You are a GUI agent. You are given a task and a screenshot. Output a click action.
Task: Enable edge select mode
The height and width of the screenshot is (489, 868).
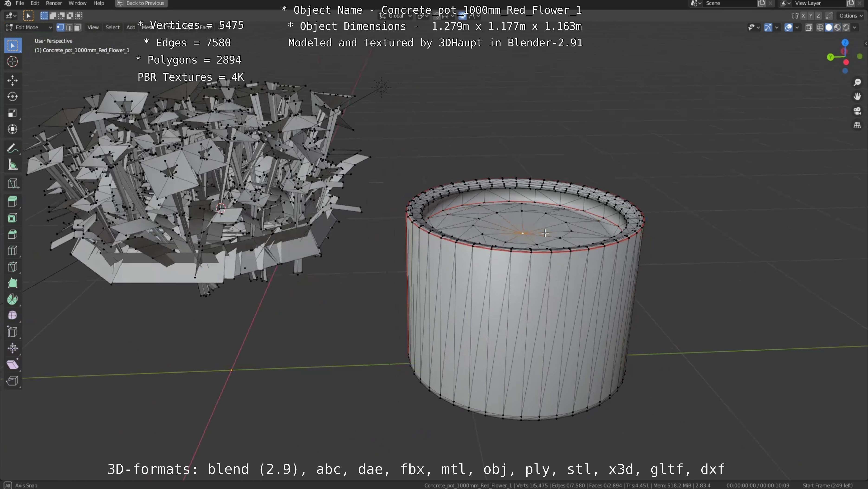tap(69, 28)
